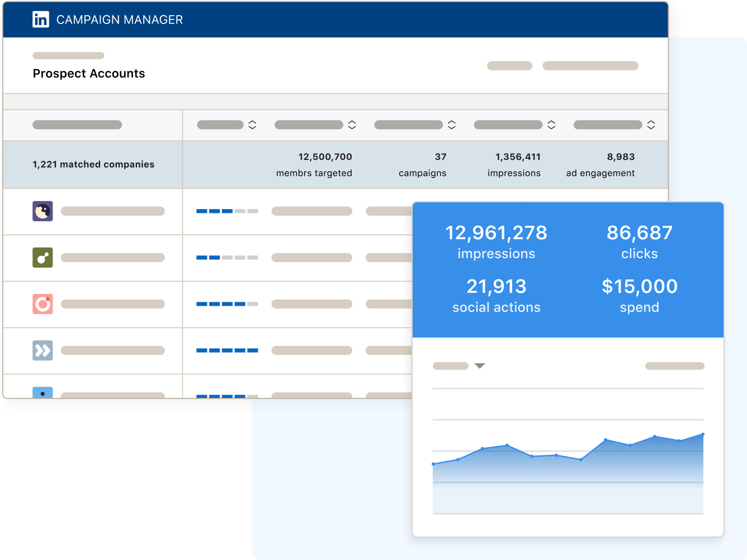The image size is (747, 560).
Task: Open the purple moon company logo
Action: click(42, 211)
